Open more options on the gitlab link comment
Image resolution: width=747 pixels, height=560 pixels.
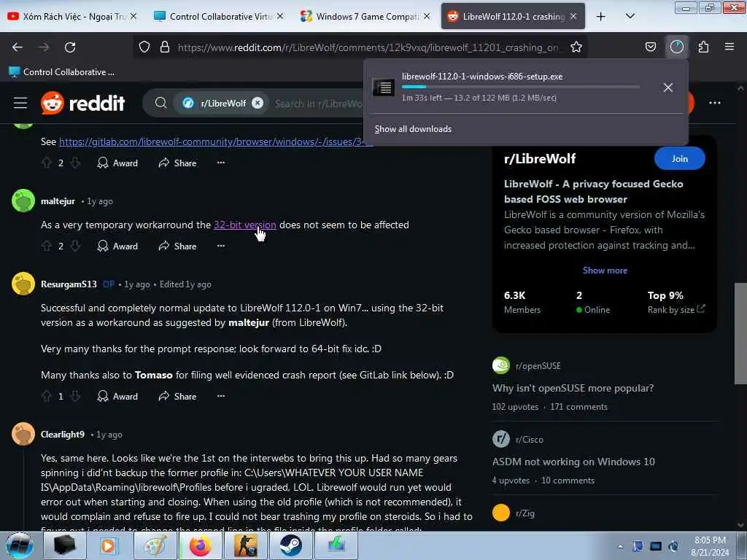(221, 163)
